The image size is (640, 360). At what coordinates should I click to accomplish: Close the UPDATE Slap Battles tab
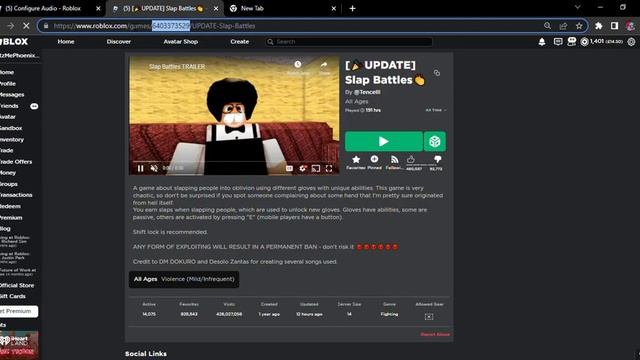click(x=216, y=8)
